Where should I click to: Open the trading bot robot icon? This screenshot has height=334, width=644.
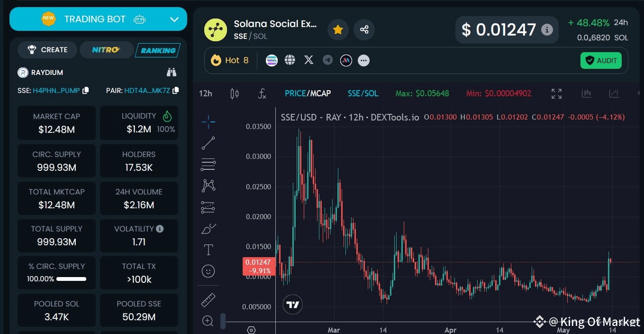coord(139,19)
